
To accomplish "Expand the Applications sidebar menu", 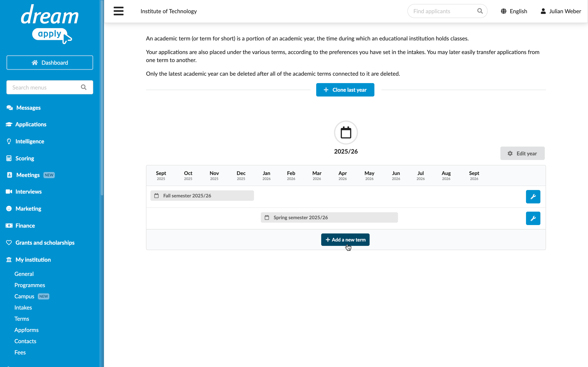I will point(31,124).
